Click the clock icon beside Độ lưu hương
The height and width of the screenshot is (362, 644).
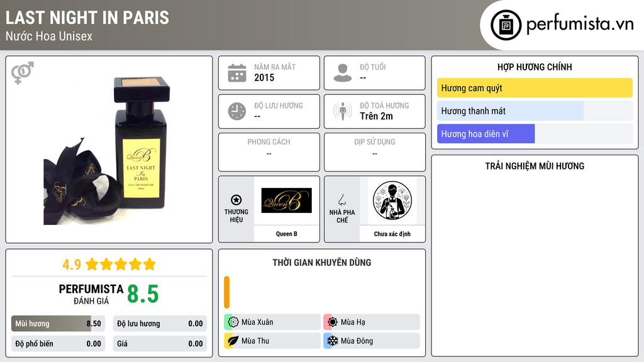(237, 111)
